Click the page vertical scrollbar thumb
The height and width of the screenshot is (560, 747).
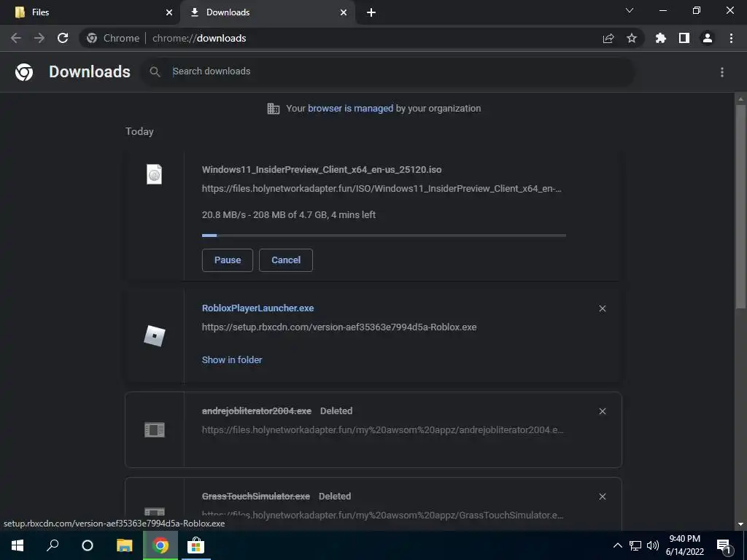pyautogui.click(x=740, y=206)
